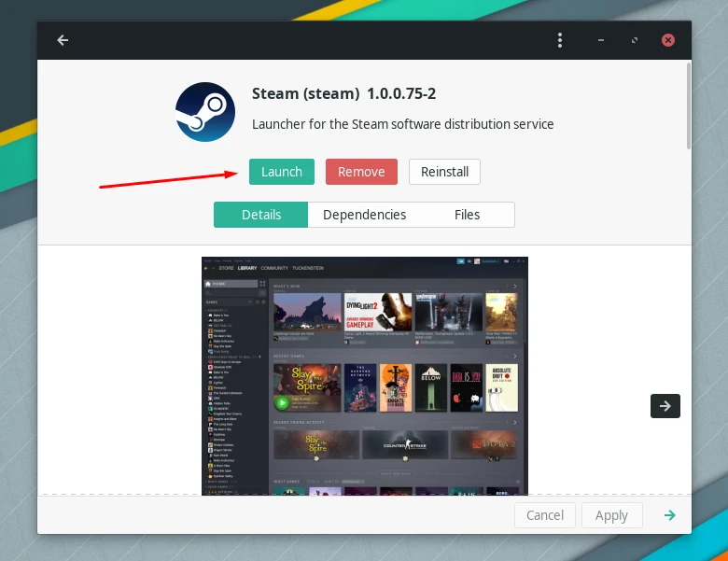Open the Dependencies tab
Viewport: 728px width, 561px height.
[364, 215]
